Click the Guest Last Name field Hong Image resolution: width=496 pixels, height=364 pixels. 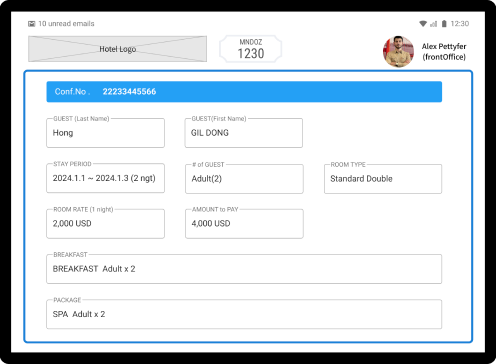point(105,133)
